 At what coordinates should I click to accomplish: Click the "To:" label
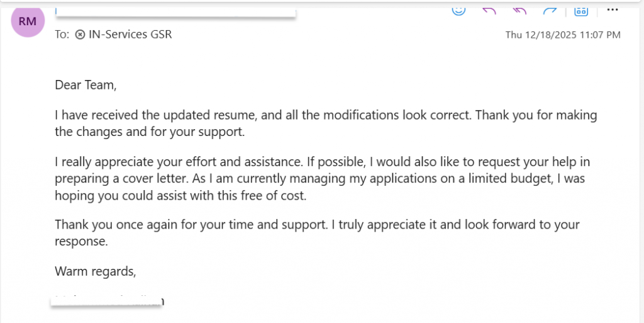click(x=62, y=35)
